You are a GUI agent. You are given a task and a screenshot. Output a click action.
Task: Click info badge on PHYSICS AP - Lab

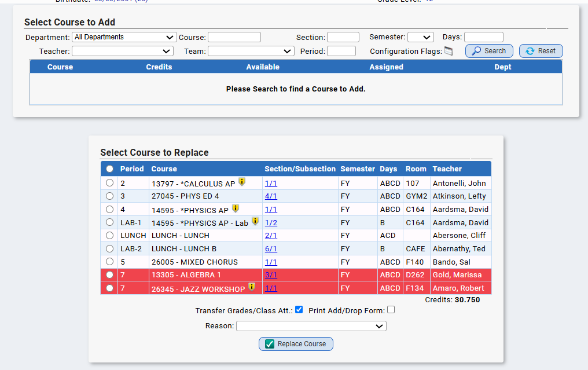tap(255, 221)
